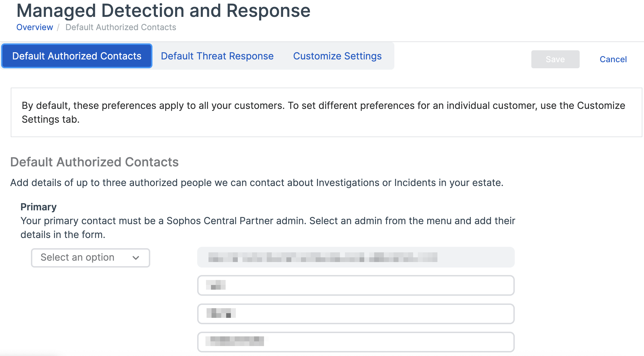Click the bold Primary label
This screenshot has height=356, width=644.
[38, 207]
